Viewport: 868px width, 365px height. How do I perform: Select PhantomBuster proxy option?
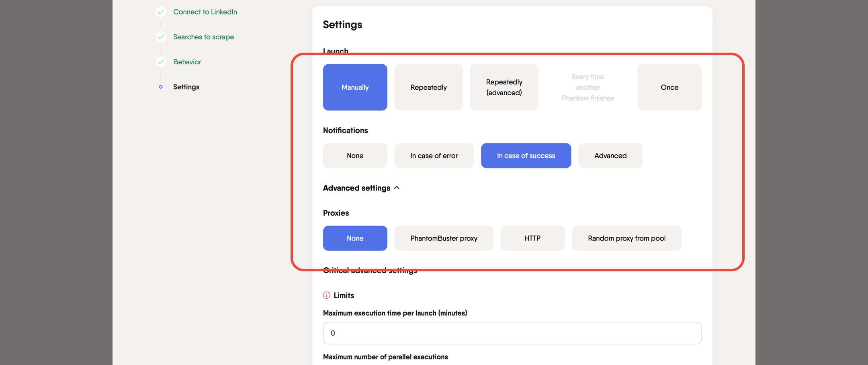444,238
